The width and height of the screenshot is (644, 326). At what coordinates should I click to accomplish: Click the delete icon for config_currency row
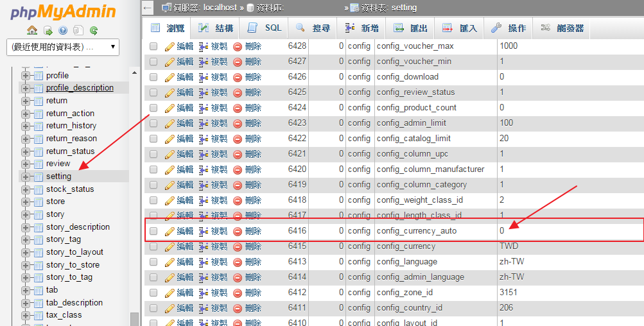238,247
